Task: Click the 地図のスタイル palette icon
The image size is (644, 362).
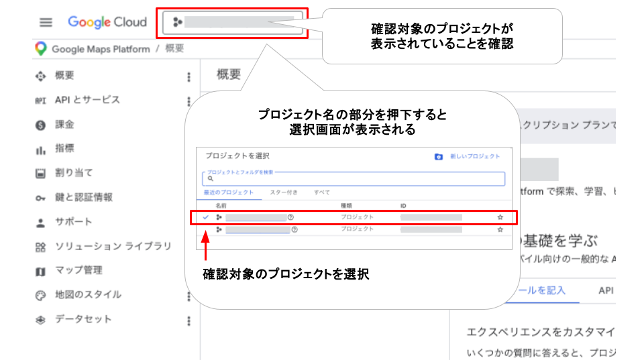Action: point(40,296)
